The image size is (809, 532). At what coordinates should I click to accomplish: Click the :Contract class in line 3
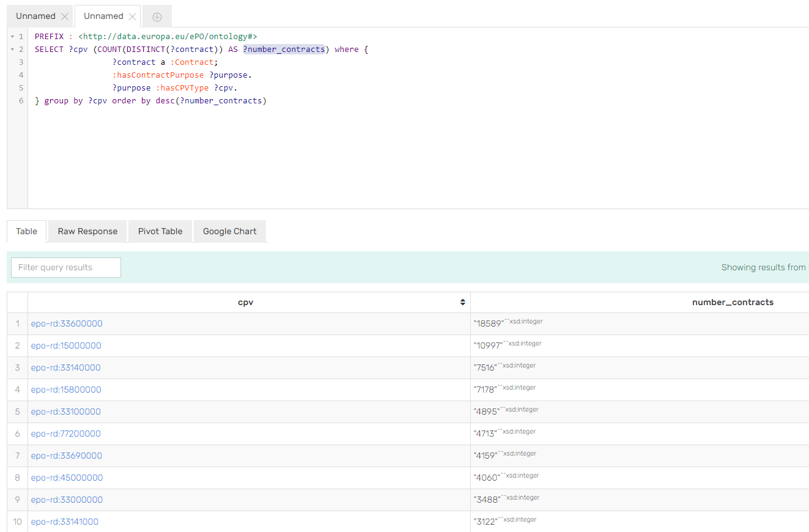point(192,62)
